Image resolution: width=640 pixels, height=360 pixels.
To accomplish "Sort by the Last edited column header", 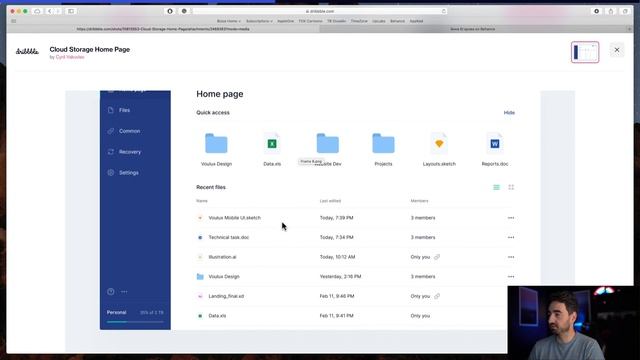I will pos(330,201).
